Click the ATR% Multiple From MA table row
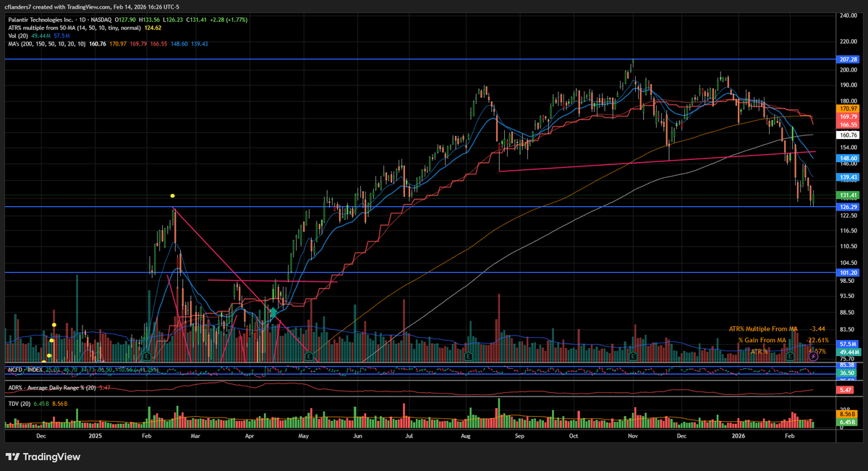This screenshot has width=868, height=471. tap(777, 328)
